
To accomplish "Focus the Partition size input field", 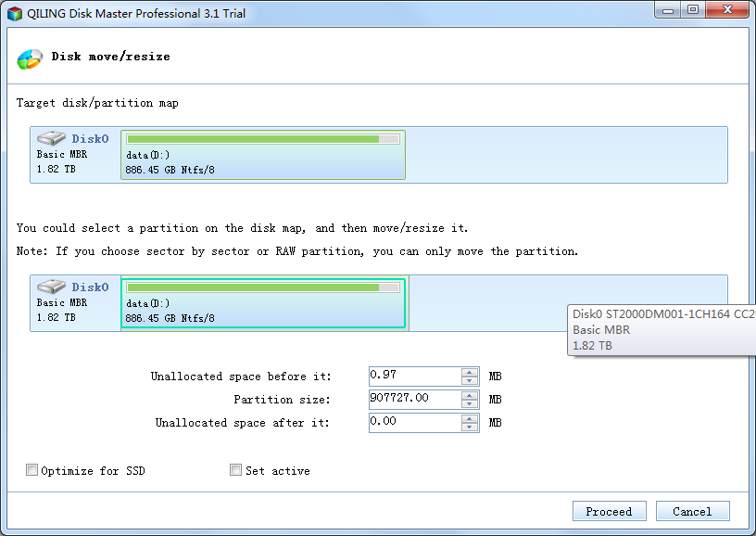I will click(x=413, y=400).
